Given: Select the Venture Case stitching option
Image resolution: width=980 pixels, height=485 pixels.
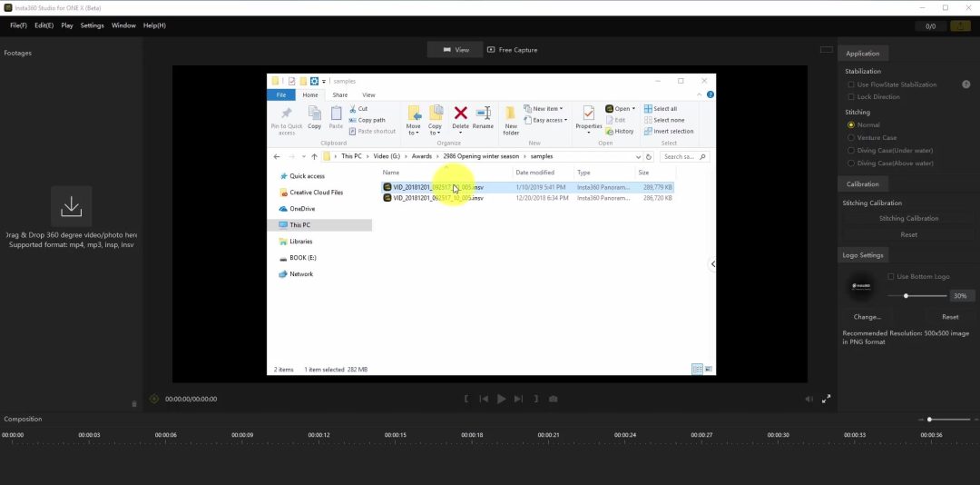Looking at the screenshot, I should (851, 138).
